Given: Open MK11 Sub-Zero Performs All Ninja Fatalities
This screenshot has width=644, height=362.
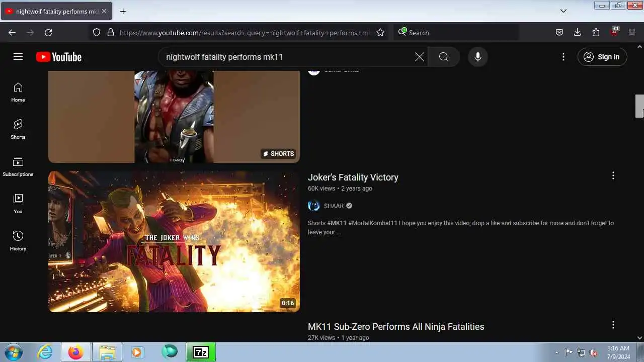Looking at the screenshot, I should (396, 326).
